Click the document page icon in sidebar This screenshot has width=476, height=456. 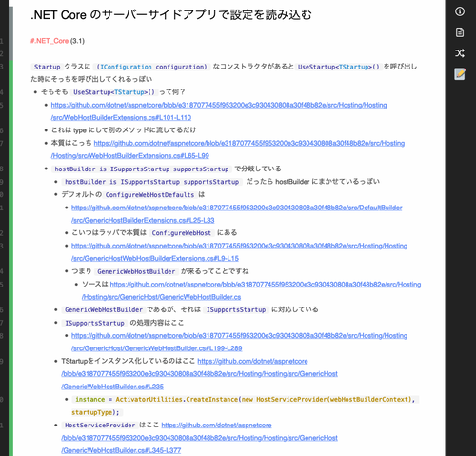[460, 32]
